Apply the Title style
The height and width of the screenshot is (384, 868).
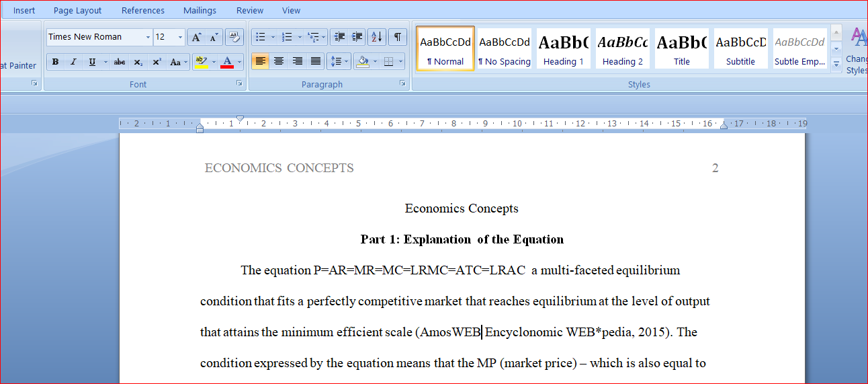(x=682, y=48)
